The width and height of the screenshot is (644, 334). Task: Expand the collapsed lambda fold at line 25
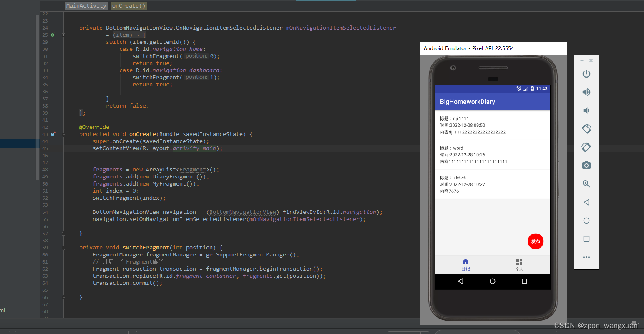click(63, 35)
